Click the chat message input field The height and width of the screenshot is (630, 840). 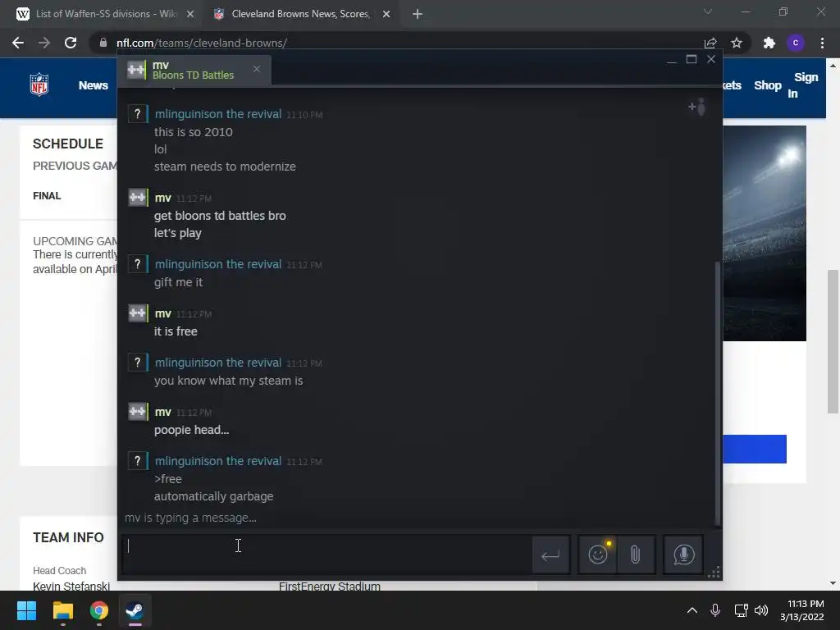(326, 555)
